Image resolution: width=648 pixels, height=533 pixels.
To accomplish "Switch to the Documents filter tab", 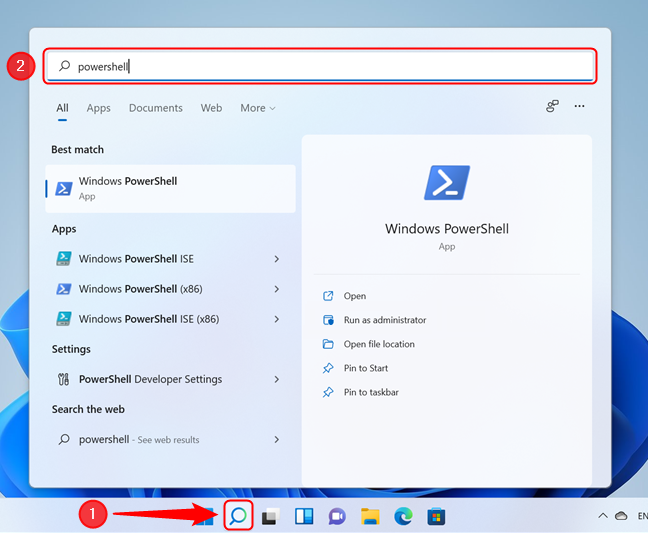I will (x=156, y=108).
